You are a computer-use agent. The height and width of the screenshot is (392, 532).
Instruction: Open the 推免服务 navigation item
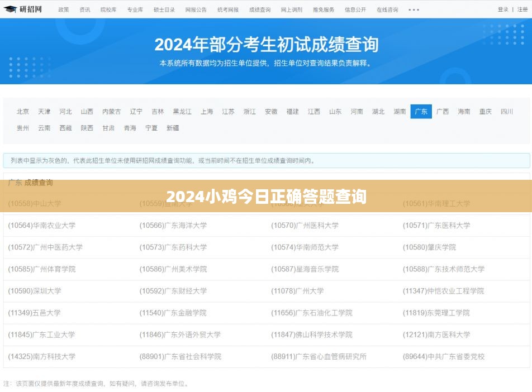tap(324, 10)
